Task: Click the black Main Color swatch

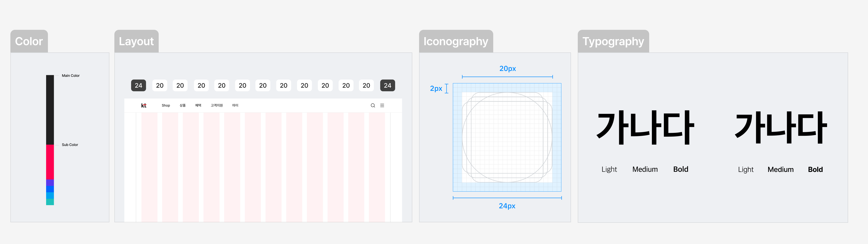Action: (x=50, y=110)
